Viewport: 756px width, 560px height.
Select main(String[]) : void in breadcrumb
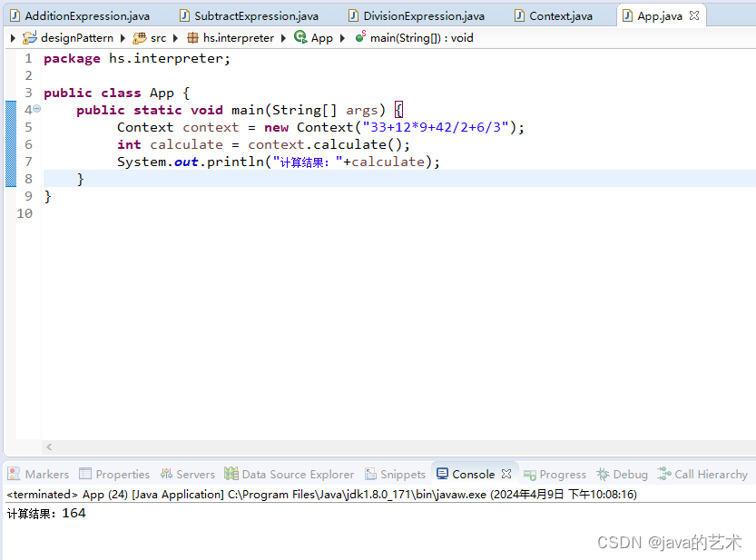[421, 37]
